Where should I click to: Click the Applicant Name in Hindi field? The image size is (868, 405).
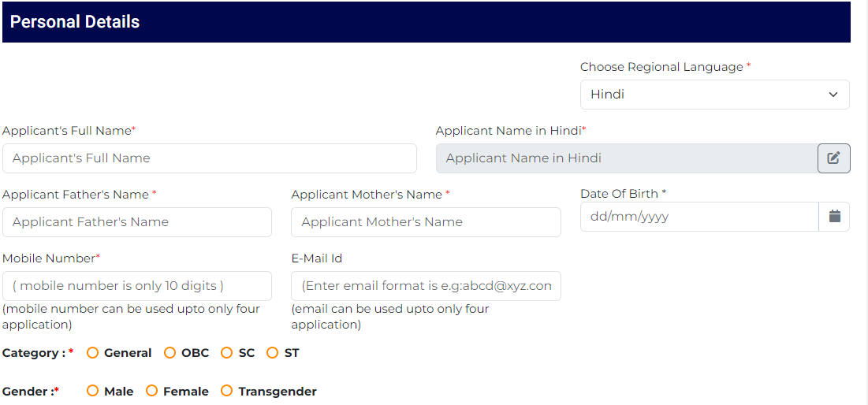[x=628, y=158]
